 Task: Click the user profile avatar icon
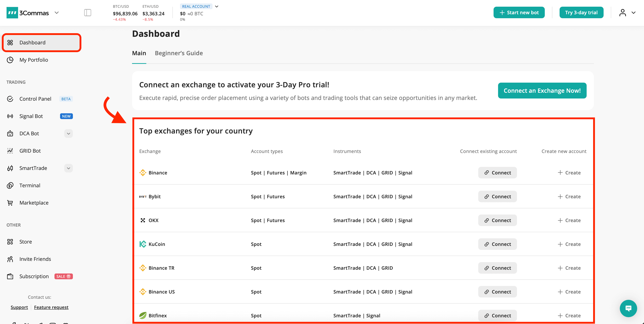[x=623, y=12]
